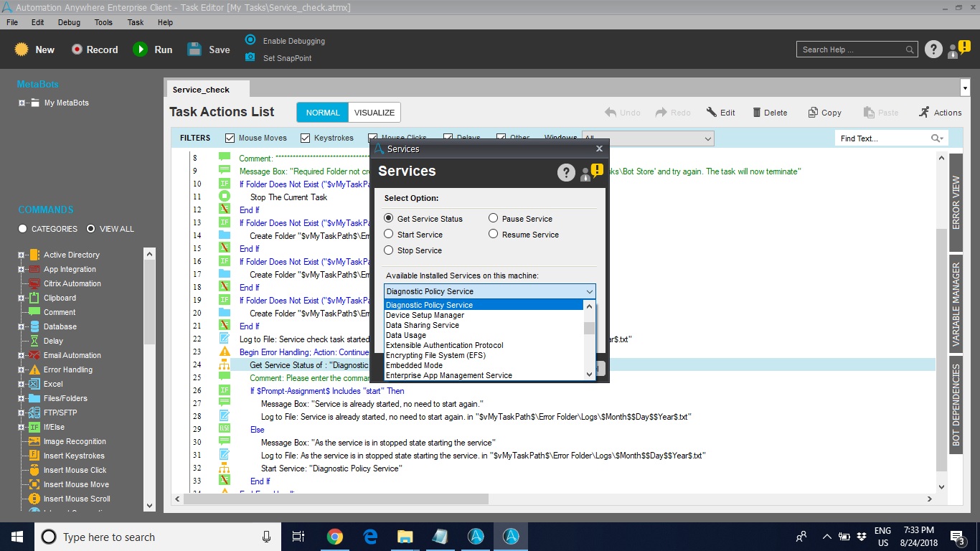980x551 pixels.
Task: Click the Find Text search field
Action: [x=882, y=138]
